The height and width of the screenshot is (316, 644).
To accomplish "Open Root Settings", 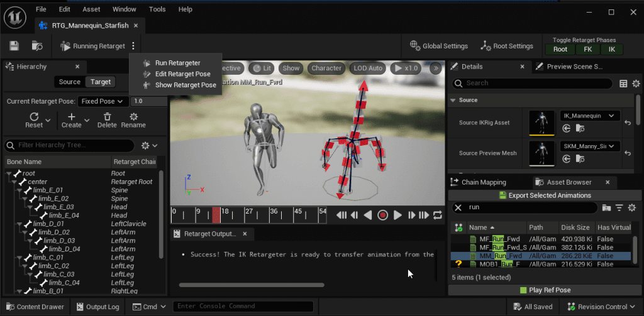I will (507, 46).
